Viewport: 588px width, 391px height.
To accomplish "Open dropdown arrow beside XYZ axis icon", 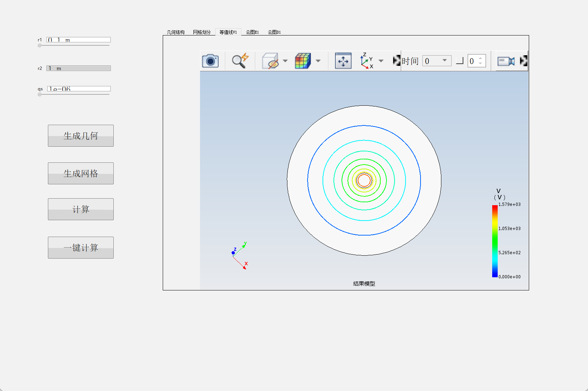I will pos(381,61).
